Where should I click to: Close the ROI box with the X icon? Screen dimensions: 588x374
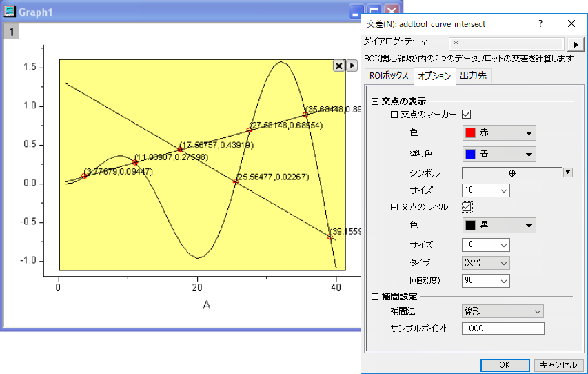tap(339, 66)
